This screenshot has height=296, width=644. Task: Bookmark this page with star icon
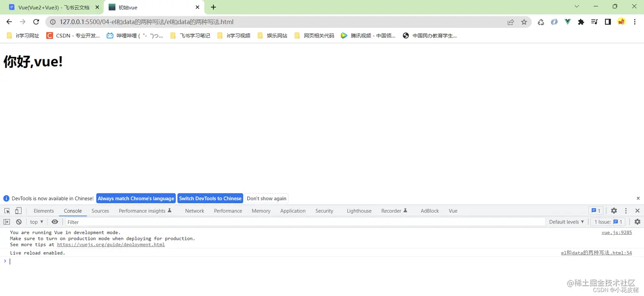pos(524,22)
